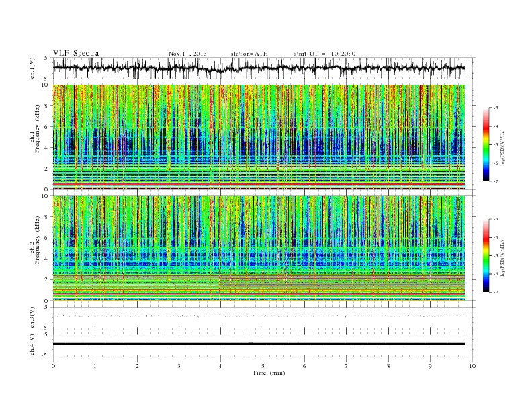Select the date text "Nov.1 , 2013"
The image size is (532, 411).
(x=187, y=54)
